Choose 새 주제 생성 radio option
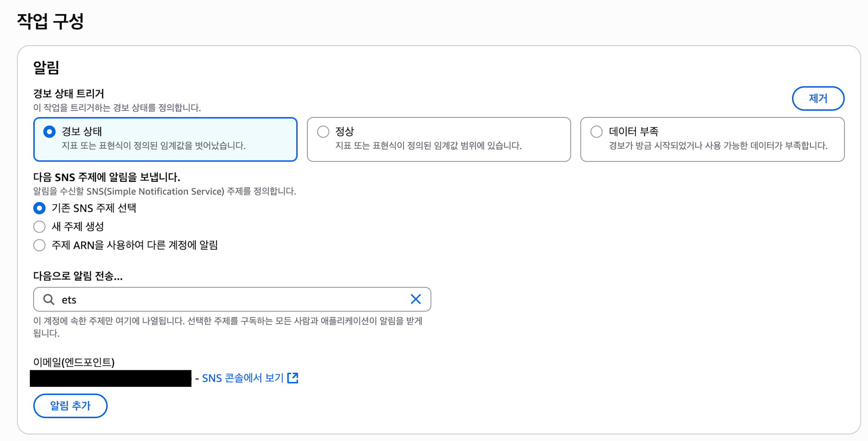 [x=39, y=227]
